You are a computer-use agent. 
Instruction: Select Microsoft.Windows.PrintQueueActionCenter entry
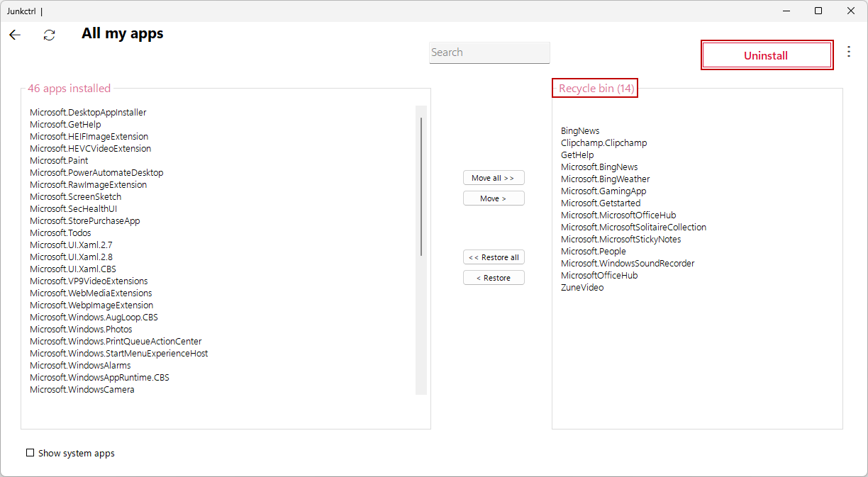pos(116,342)
